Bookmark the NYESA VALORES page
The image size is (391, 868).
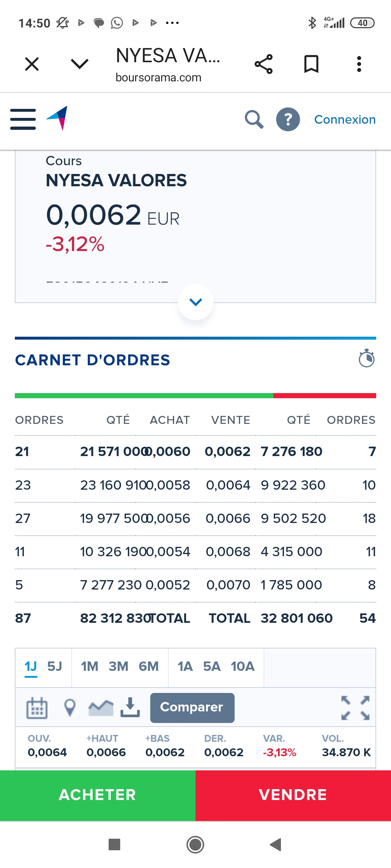point(311,64)
